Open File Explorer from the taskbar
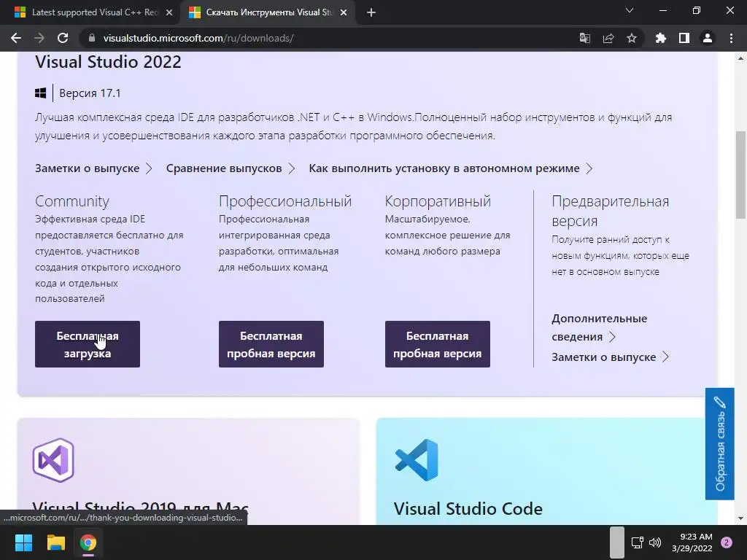The width and height of the screenshot is (747, 560). pyautogui.click(x=55, y=542)
